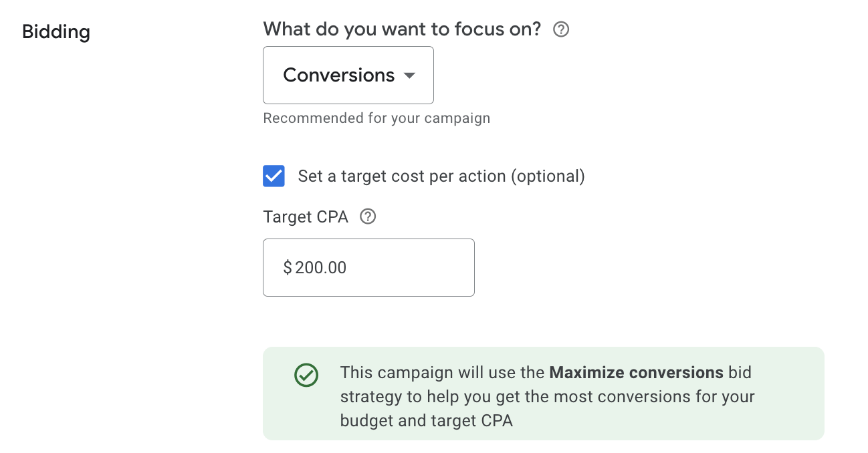
Task: Expand the focus selection dropdown arrow
Action: 409,75
